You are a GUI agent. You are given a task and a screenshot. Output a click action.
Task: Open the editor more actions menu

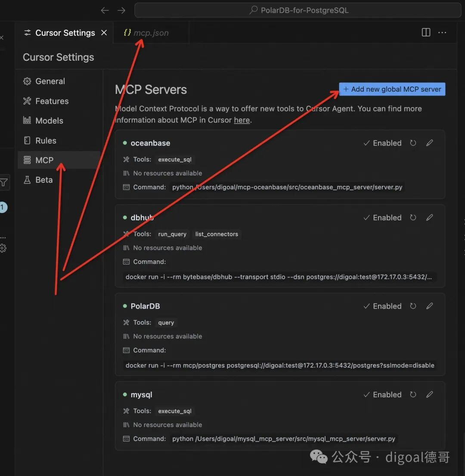(442, 32)
